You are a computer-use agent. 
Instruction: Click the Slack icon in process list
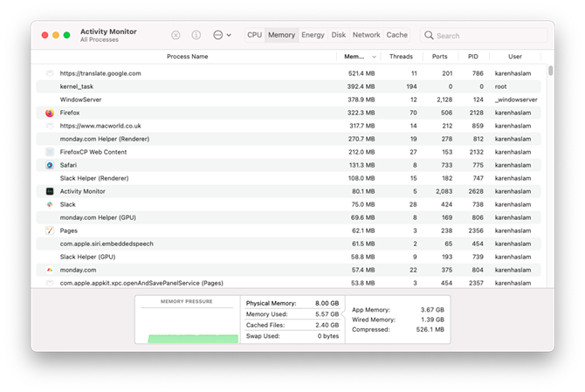click(50, 204)
